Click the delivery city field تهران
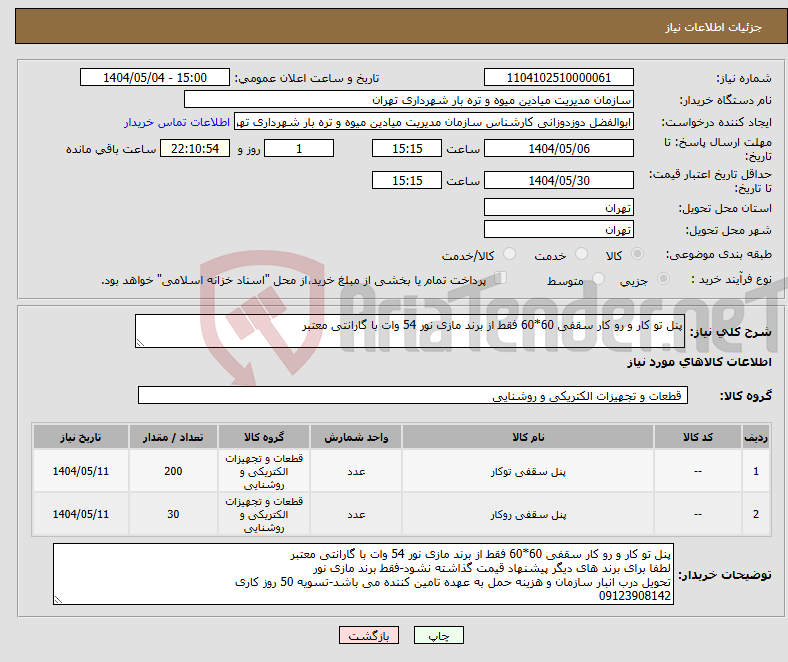This screenshot has width=788, height=662. pos(558,229)
